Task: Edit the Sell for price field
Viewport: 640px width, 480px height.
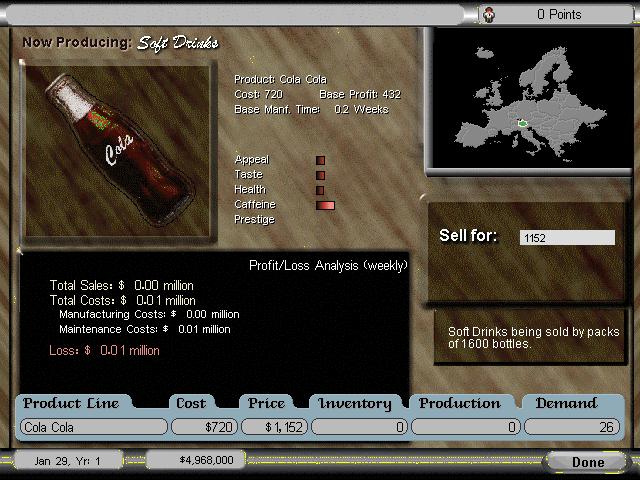Action: click(567, 238)
